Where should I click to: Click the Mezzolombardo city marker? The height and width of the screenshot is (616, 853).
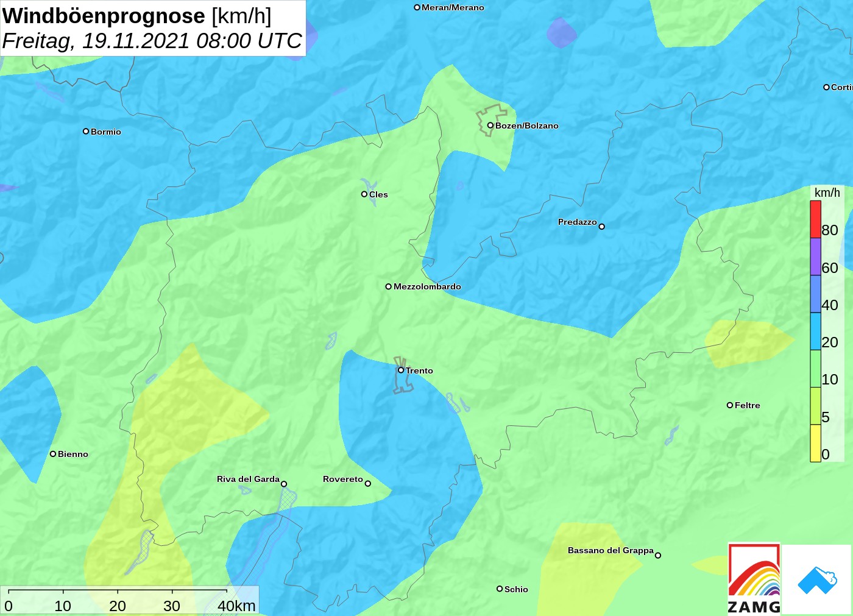point(389,286)
